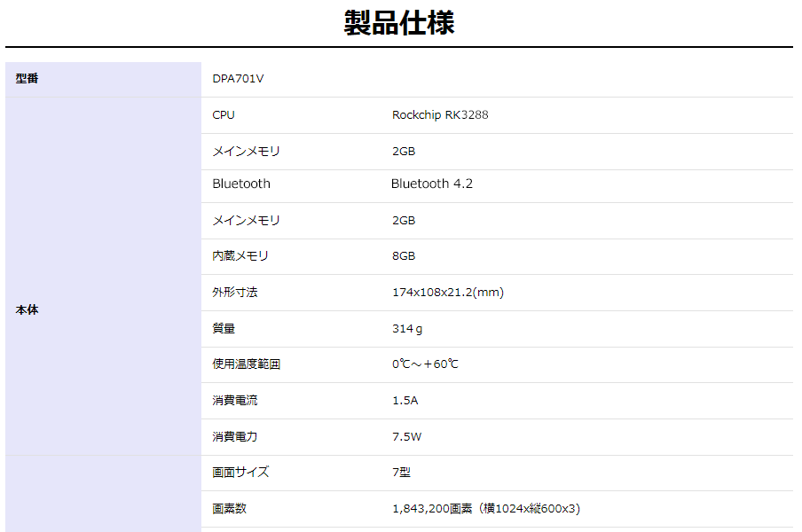This screenshot has height=532, width=802.
Task: Select the 1.5A value
Action: coord(405,401)
